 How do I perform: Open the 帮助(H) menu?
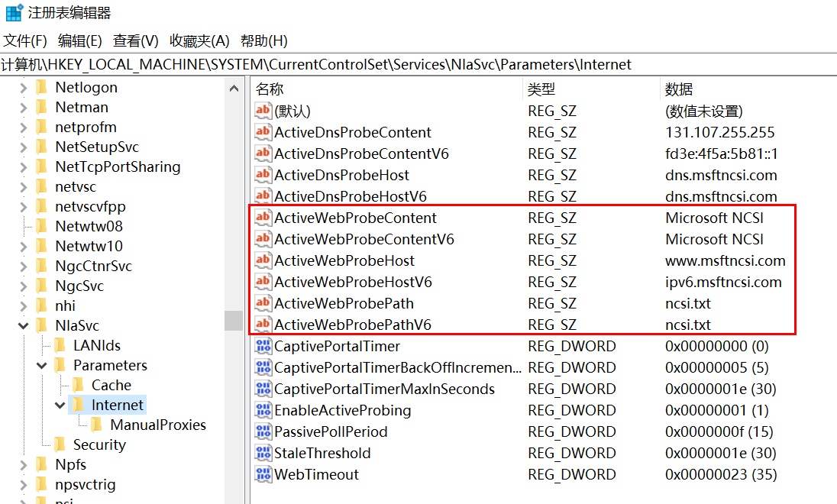tap(264, 40)
